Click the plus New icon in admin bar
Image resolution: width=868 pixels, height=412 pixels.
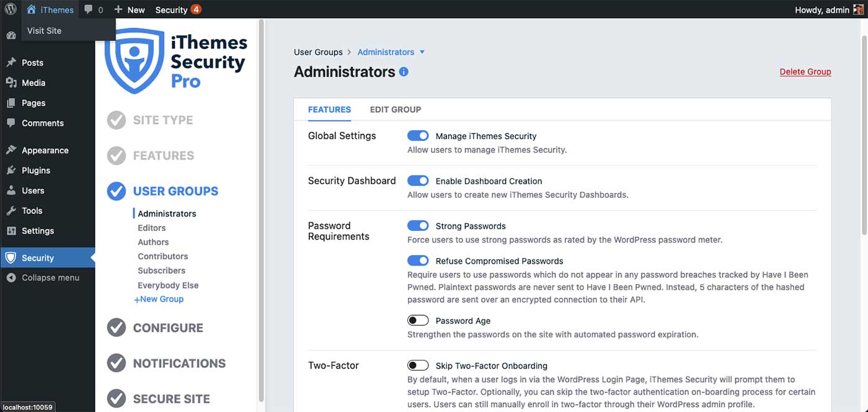pos(118,9)
